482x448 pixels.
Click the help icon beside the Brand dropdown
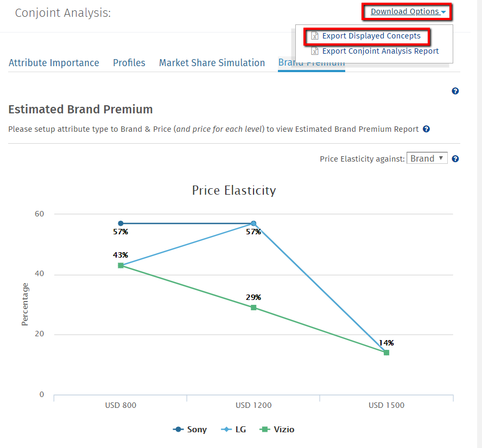[x=455, y=159]
